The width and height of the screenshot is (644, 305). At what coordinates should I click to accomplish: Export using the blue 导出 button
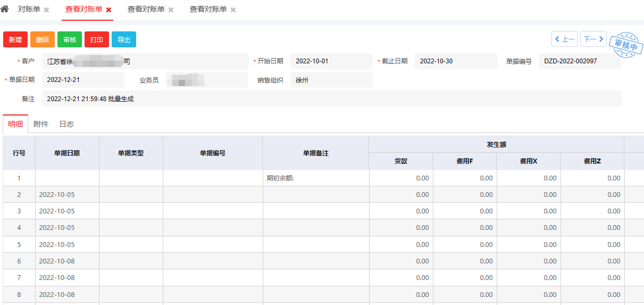tap(124, 40)
